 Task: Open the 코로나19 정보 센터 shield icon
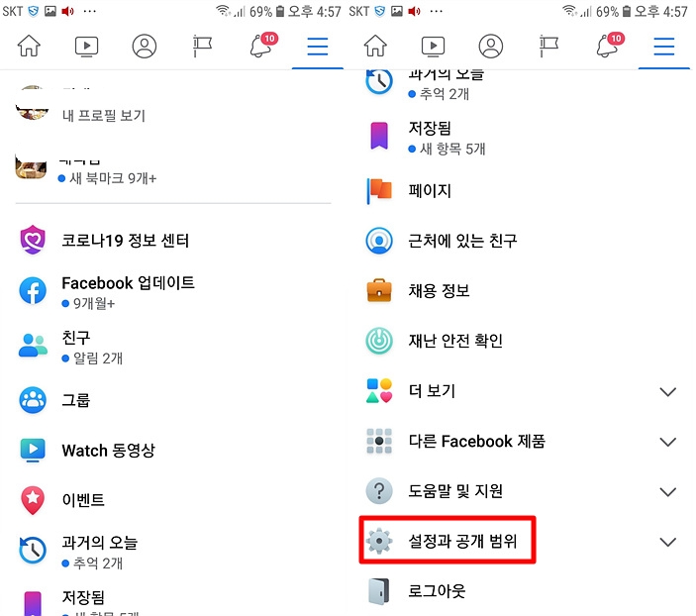[33, 240]
